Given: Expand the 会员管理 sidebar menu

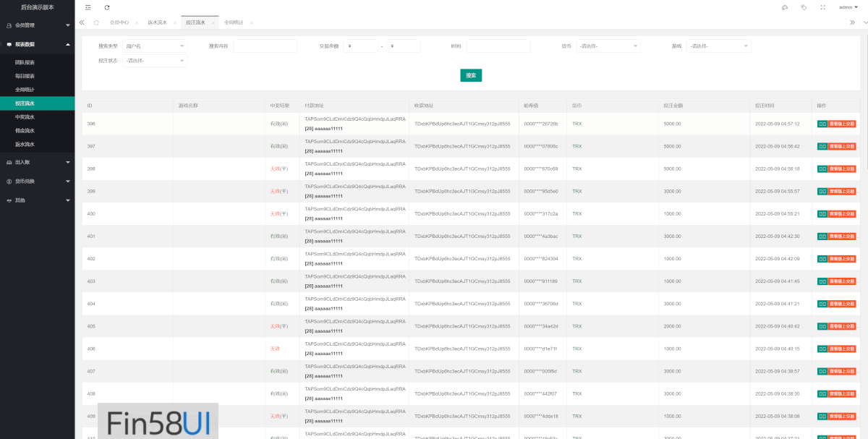Looking at the screenshot, I should [x=37, y=25].
